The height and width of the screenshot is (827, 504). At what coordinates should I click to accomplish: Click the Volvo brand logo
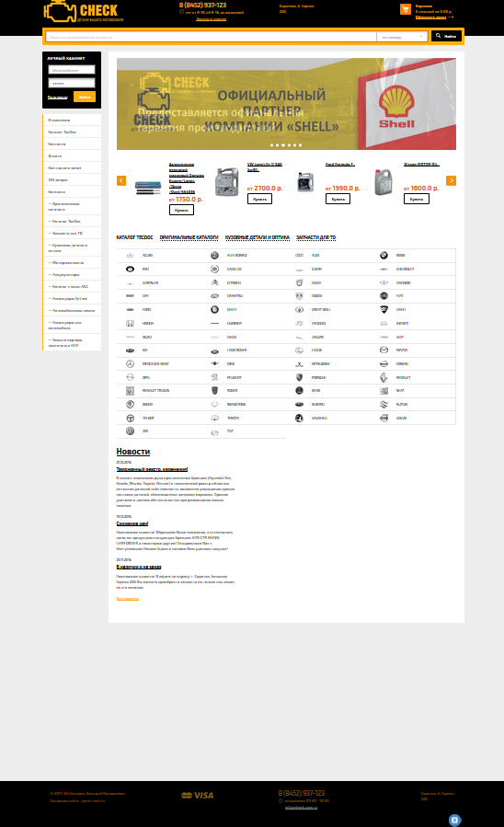[384, 418]
